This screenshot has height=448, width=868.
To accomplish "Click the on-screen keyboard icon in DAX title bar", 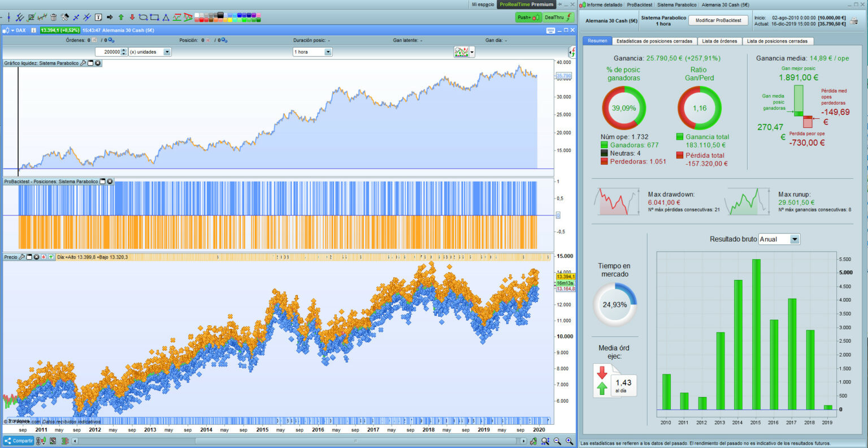I will 550,30.
